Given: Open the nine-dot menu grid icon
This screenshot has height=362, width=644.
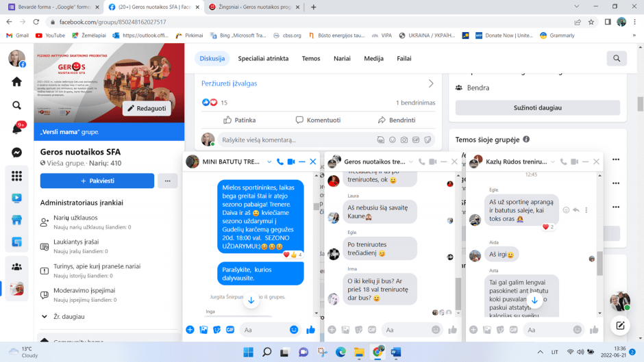Looking at the screenshot, I should (x=16, y=176).
